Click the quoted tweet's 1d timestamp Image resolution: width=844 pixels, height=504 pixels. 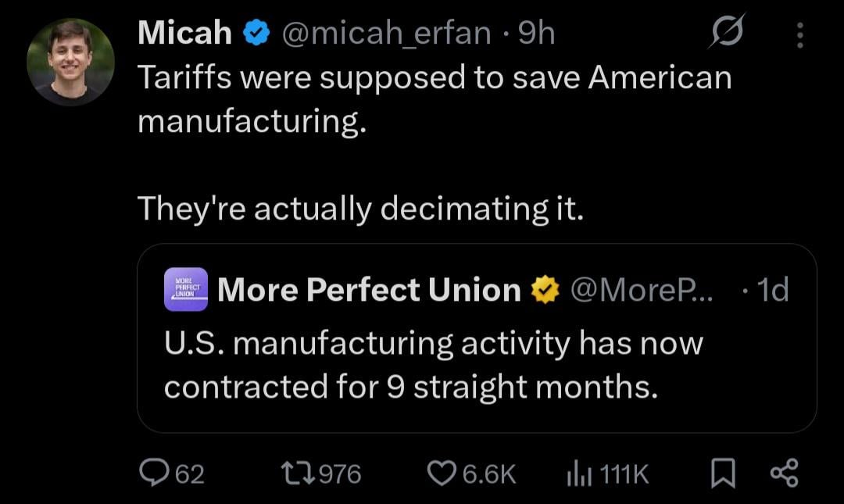772,290
